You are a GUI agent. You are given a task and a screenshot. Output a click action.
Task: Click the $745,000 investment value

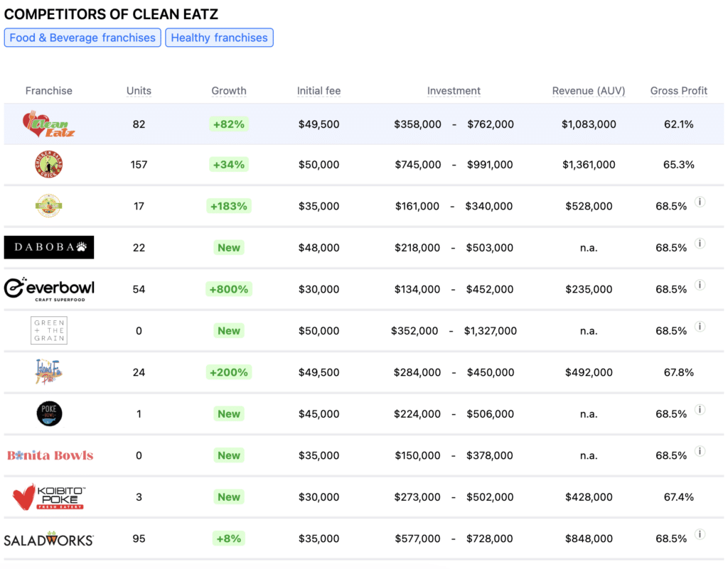click(x=418, y=165)
